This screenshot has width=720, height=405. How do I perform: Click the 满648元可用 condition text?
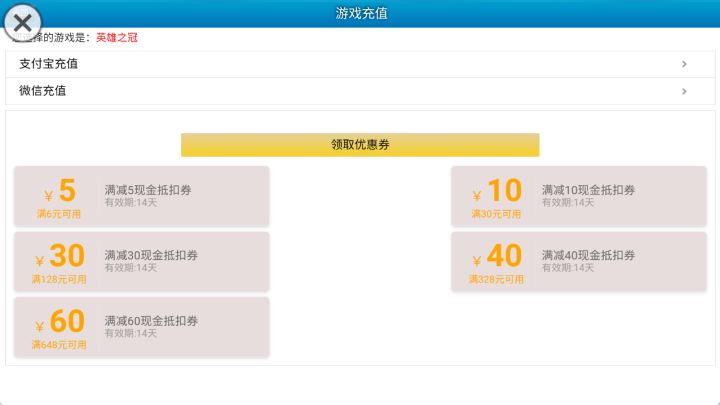click(x=59, y=345)
